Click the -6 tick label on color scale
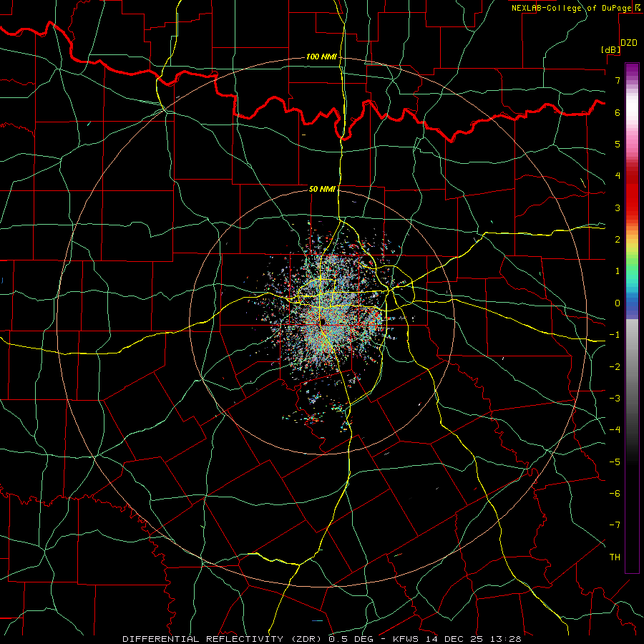The image size is (644, 644). 615,494
